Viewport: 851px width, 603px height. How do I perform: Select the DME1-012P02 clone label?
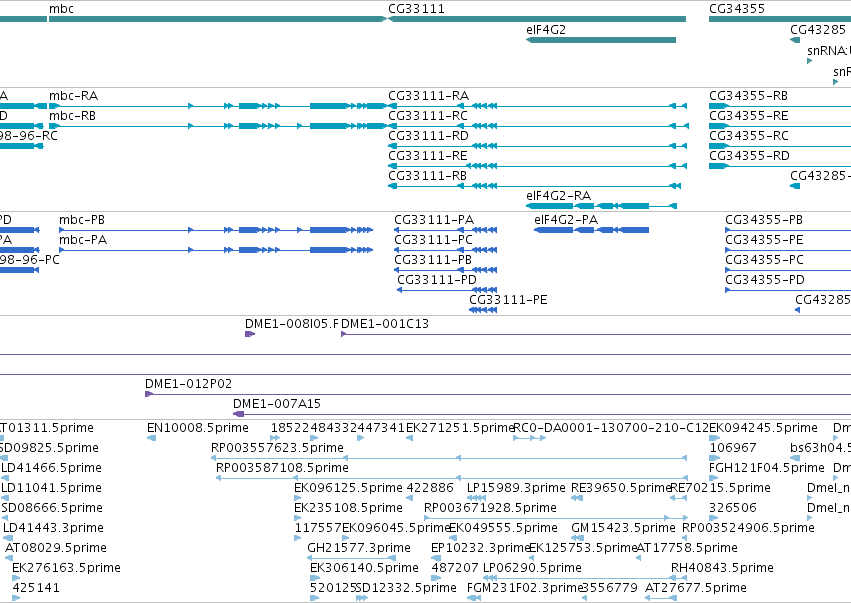click(188, 384)
